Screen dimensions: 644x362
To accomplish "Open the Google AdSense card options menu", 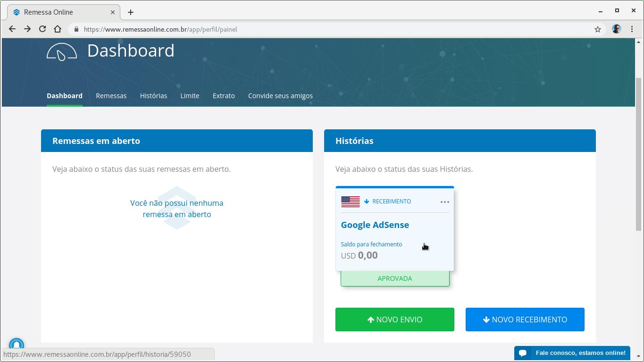I will 444,202.
